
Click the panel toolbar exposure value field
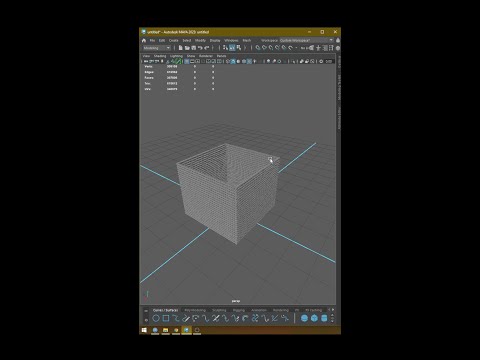(x=329, y=62)
